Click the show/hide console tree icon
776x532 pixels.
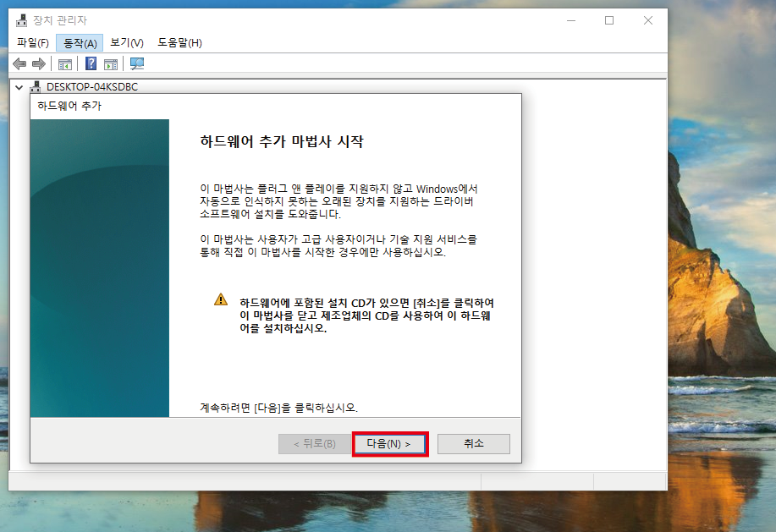coord(65,64)
